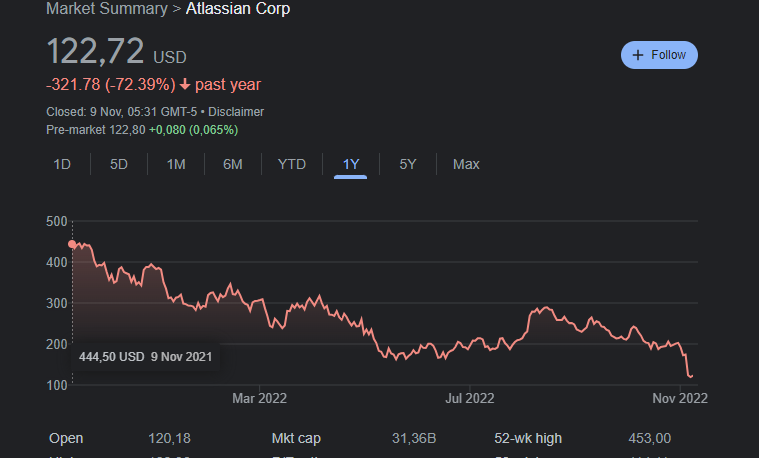Select the 5D time range tab
The width and height of the screenshot is (759, 458).
pyautogui.click(x=119, y=165)
